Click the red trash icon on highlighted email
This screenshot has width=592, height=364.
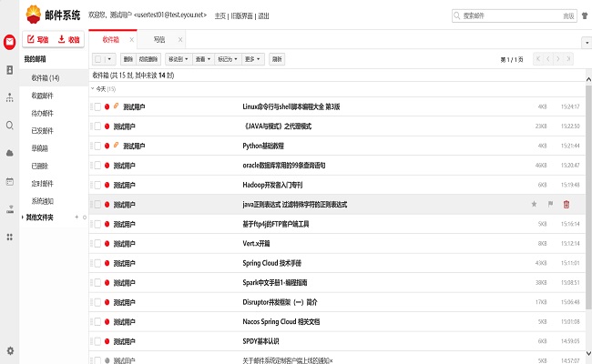[566, 205]
